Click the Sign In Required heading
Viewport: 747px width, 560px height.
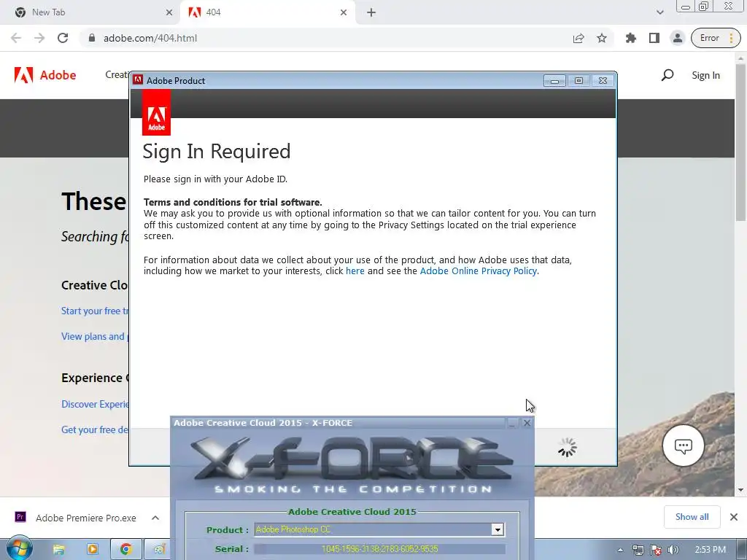pyautogui.click(x=216, y=152)
